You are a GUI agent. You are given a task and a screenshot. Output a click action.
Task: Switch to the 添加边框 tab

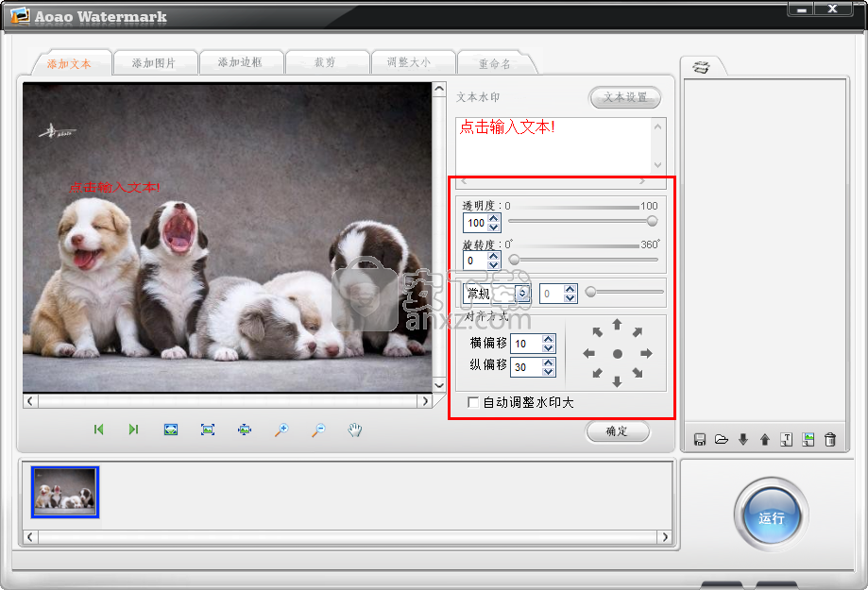click(240, 62)
